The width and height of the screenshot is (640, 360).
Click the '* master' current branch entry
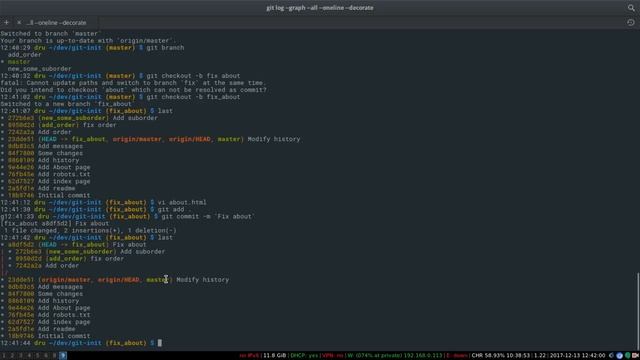[x=16, y=62]
